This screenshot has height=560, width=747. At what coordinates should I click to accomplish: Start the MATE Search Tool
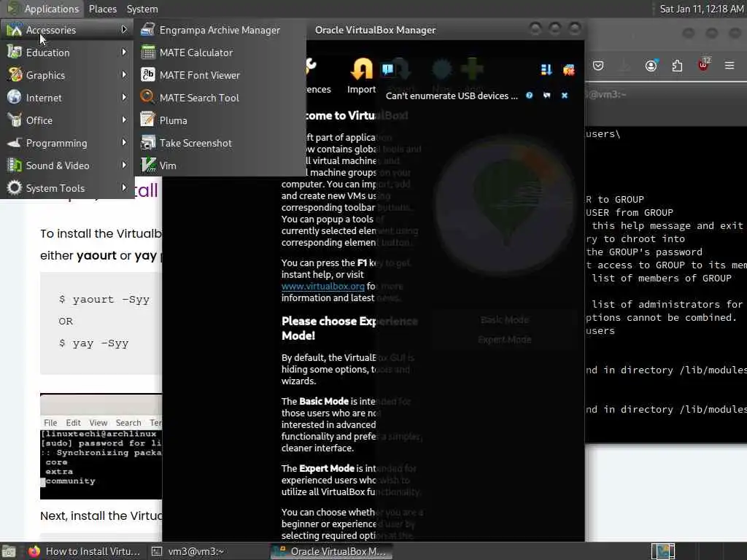point(220,98)
